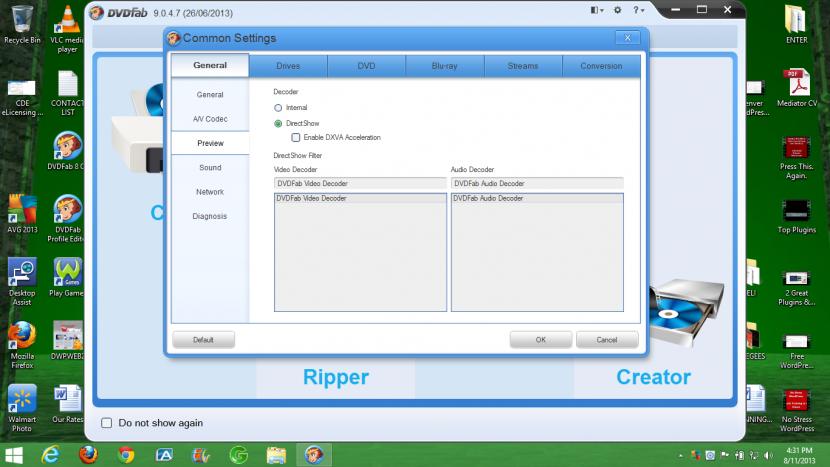This screenshot has height=467, width=830.
Task: Open the CONTACT LIST desktop file
Action: (67, 93)
